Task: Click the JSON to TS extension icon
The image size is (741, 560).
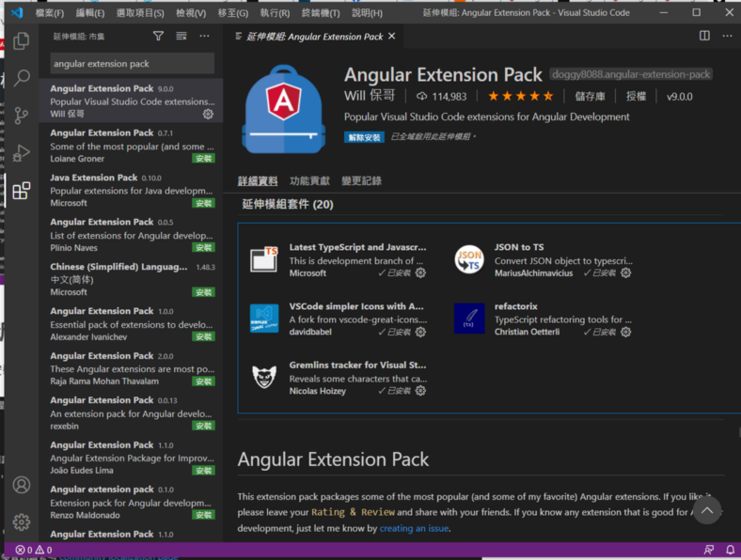Action: point(469,259)
